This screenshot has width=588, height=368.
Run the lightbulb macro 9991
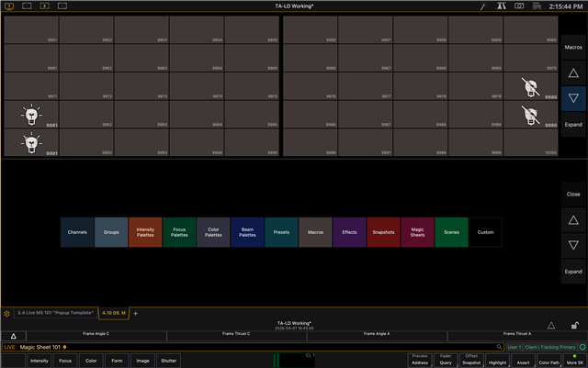32,143
